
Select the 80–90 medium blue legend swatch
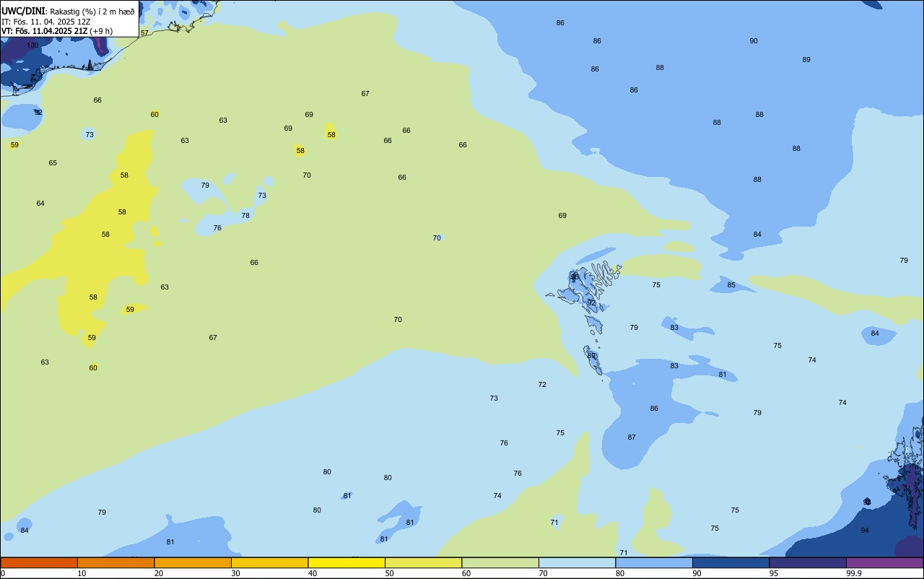pyautogui.click(x=654, y=562)
